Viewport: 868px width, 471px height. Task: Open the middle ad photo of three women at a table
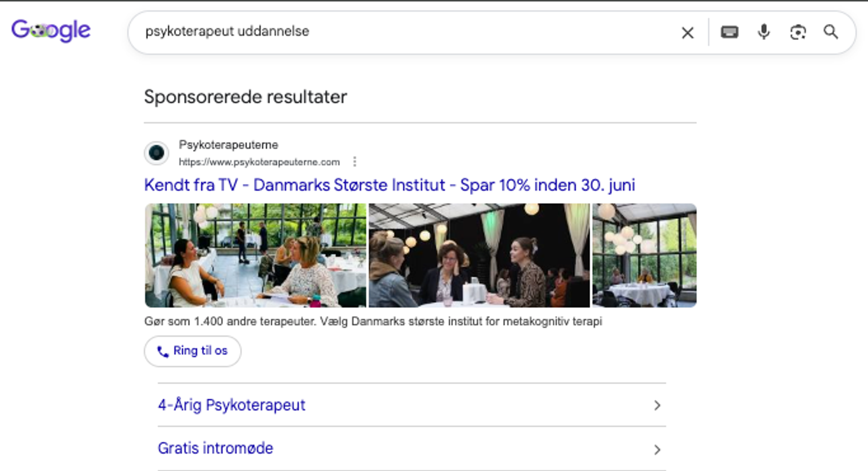479,255
